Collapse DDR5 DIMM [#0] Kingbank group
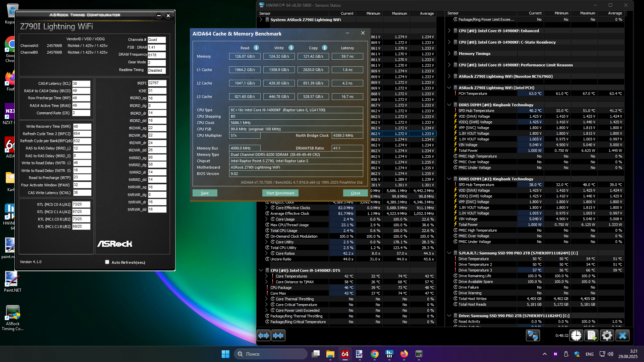The image size is (644, 362). point(449,105)
